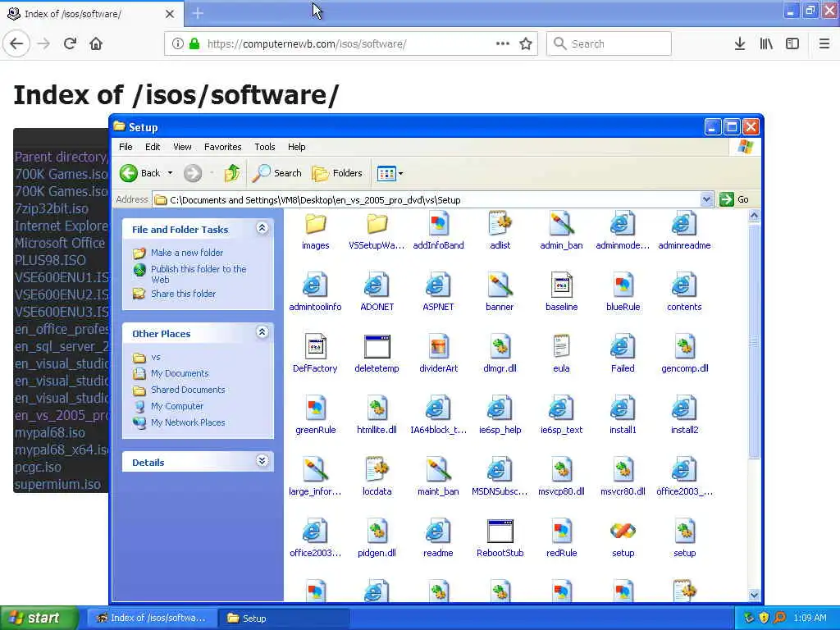The height and width of the screenshot is (630, 840).
Task: Open the VSSetupWa... folder
Action: (x=377, y=224)
